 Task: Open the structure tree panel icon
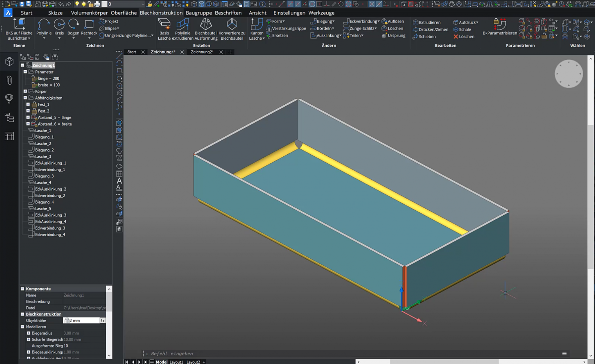[x=9, y=117]
